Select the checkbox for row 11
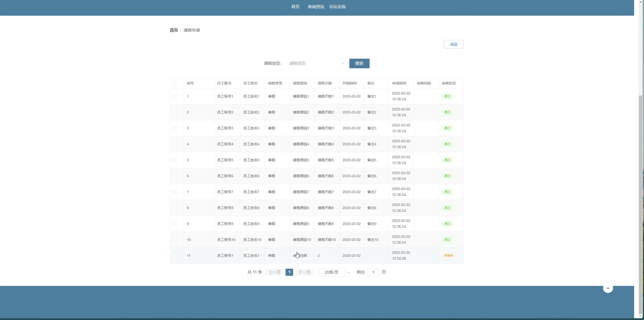Viewport: 644px width, 320px height. [x=175, y=256]
